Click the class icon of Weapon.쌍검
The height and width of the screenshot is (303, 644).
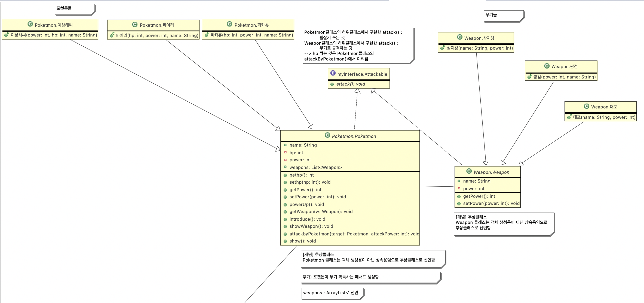tap(547, 66)
